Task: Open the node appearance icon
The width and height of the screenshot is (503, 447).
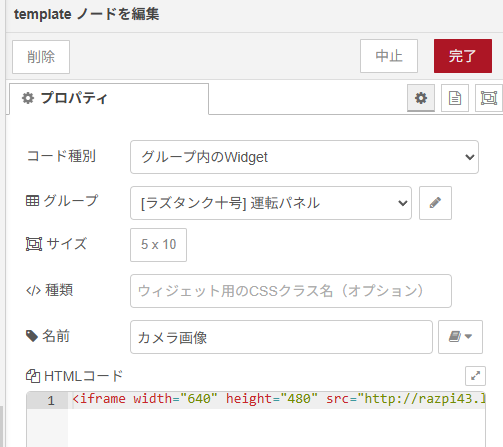Action: (489, 98)
